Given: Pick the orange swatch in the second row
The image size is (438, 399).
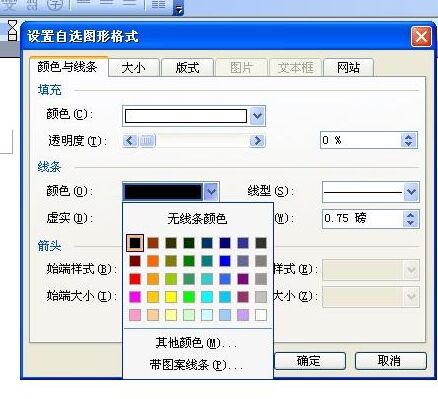Looking at the screenshot, I should pyautogui.click(x=153, y=261).
